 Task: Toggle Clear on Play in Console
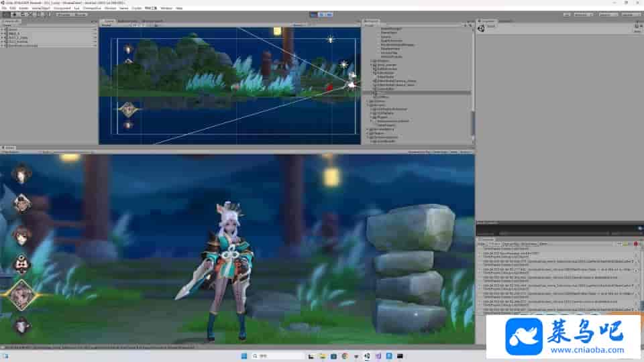click(511, 244)
